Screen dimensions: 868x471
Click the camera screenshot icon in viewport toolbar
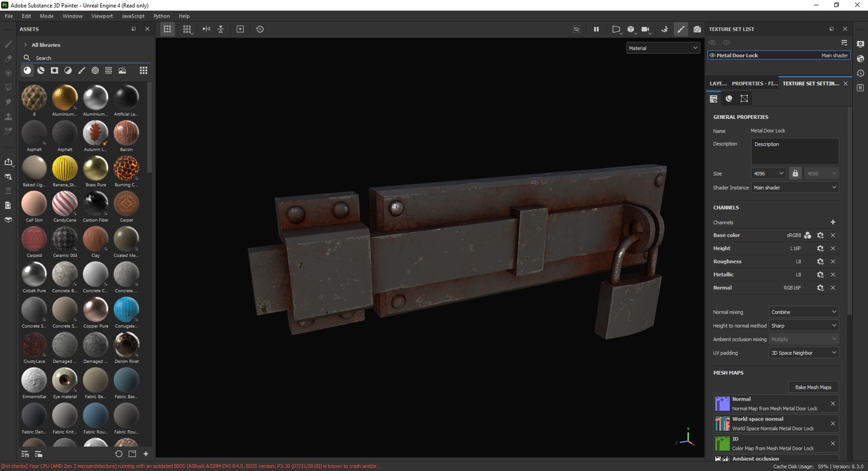coord(697,29)
